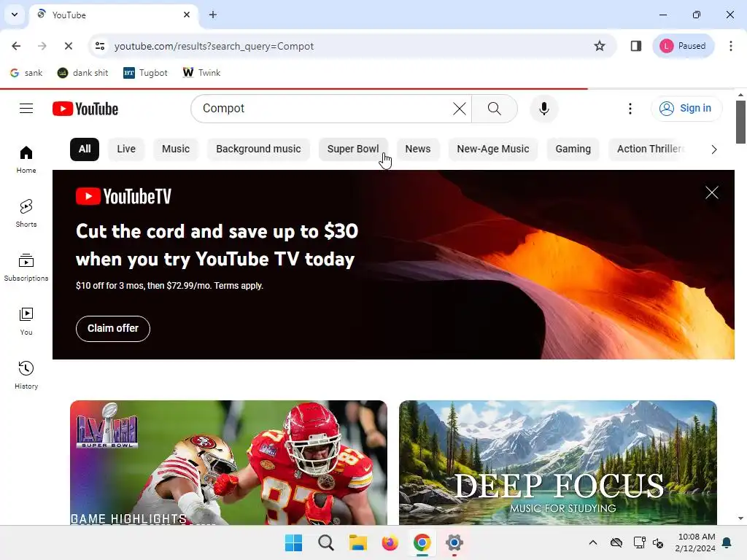Open Windows taskbar search
Screen dimensions: 747x560
click(326, 542)
